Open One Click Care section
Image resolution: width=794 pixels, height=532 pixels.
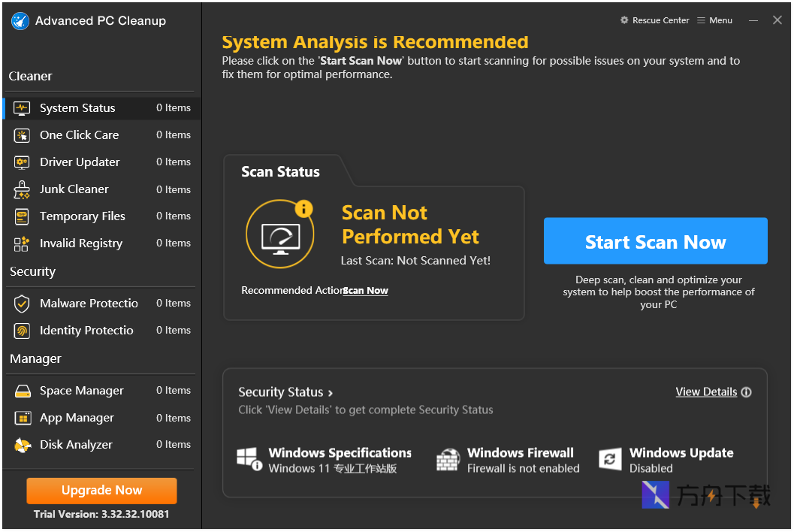tap(101, 135)
